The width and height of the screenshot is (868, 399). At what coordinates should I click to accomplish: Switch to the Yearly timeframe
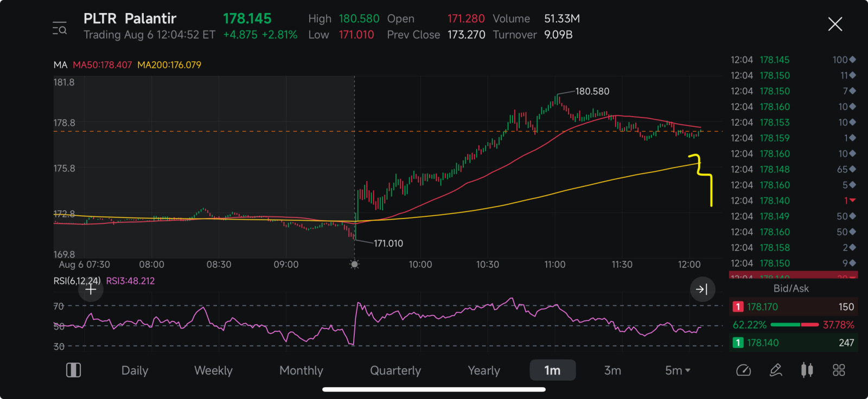click(484, 371)
